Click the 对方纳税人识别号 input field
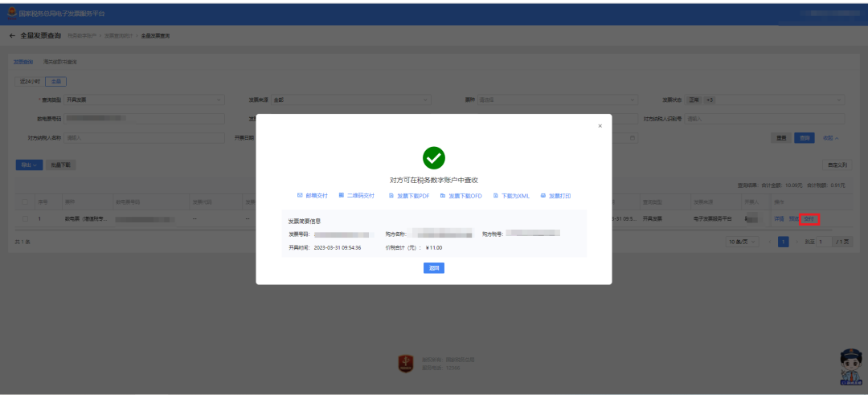This screenshot has width=868, height=395. tap(764, 119)
